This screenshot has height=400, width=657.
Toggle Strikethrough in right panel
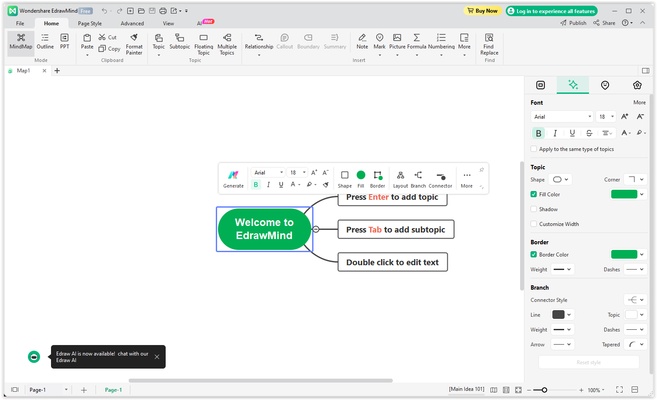(x=589, y=133)
